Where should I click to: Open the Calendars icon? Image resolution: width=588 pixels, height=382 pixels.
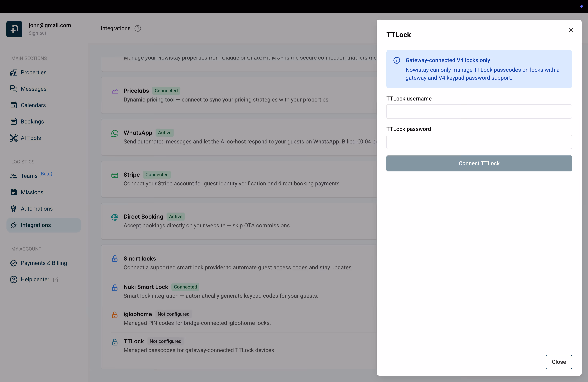(x=14, y=105)
